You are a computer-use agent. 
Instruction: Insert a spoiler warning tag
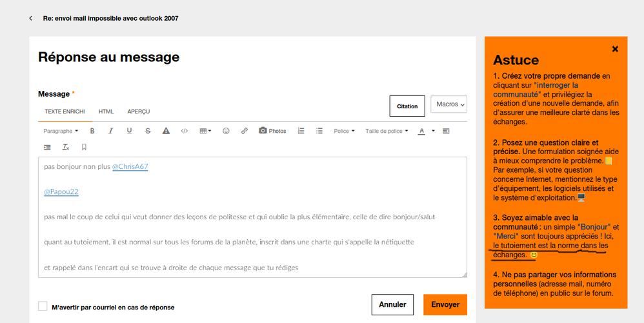(166, 131)
